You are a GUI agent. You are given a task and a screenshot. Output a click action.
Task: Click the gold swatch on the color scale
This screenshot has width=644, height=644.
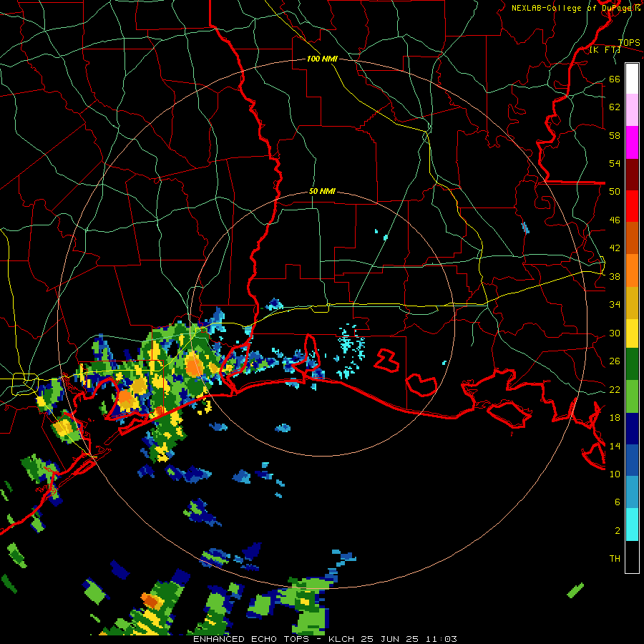point(632,303)
